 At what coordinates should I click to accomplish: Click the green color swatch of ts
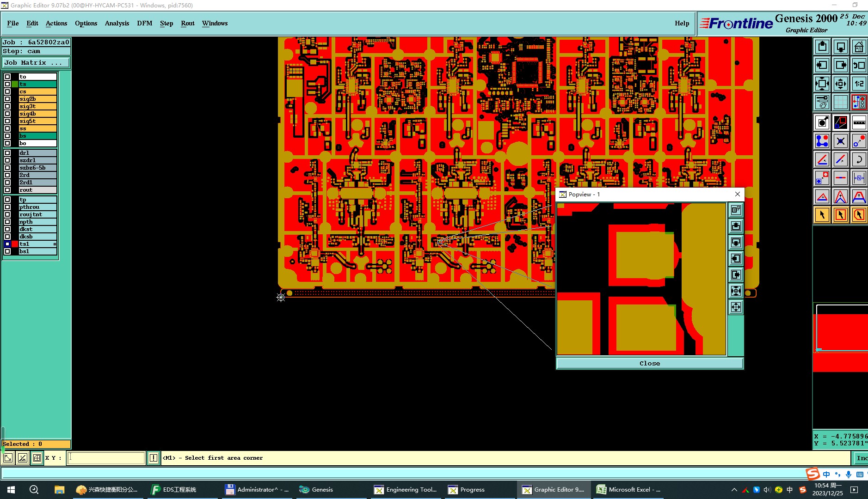point(15,84)
